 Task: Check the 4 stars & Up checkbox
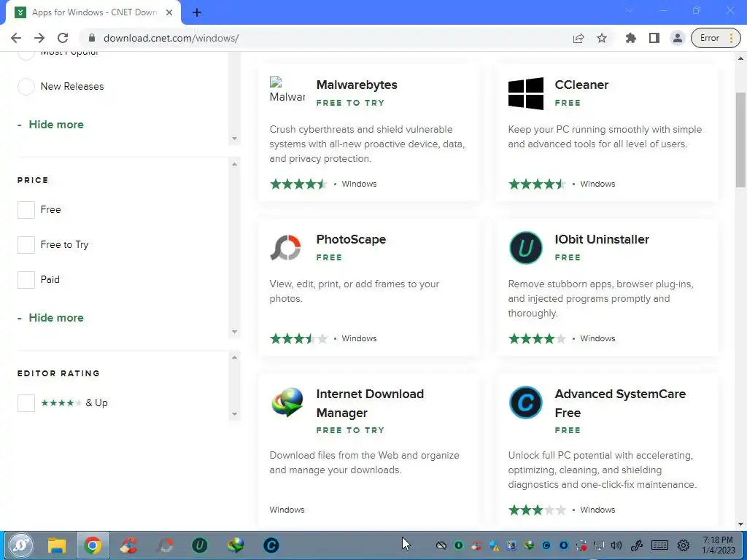(x=26, y=402)
